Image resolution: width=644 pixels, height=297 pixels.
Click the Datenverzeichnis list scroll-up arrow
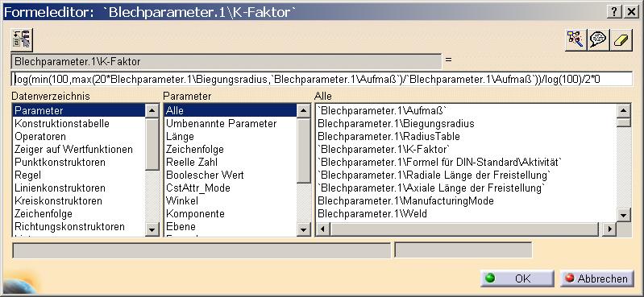click(x=152, y=111)
